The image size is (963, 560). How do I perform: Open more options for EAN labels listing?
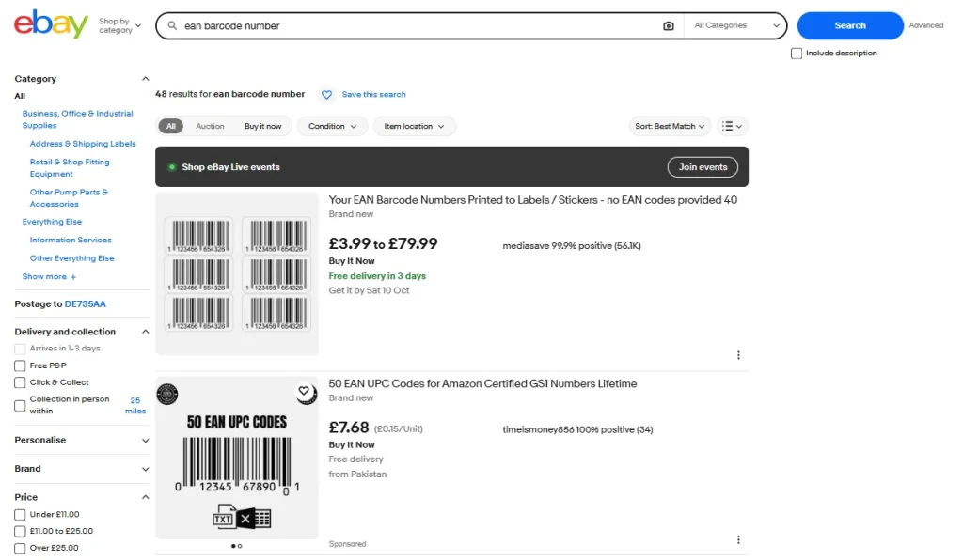point(738,355)
